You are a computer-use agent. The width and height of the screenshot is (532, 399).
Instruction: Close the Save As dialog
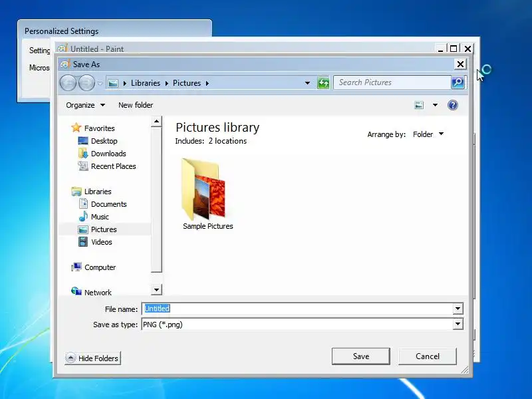click(460, 64)
